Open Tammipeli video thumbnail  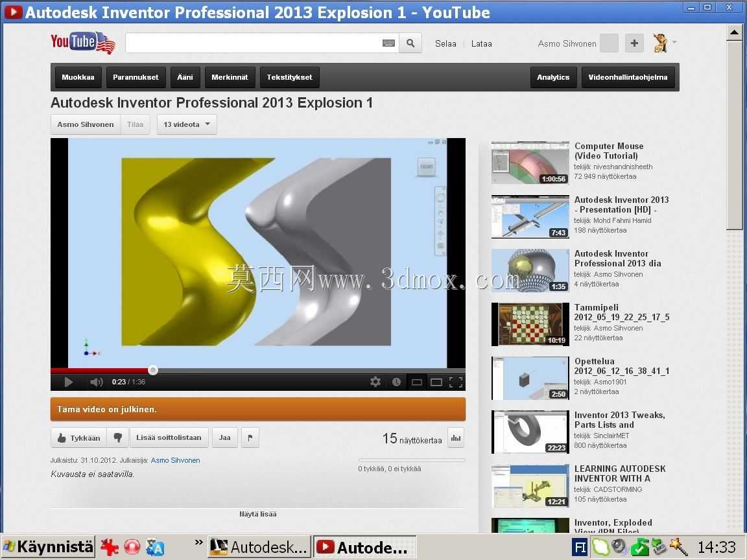(x=530, y=324)
